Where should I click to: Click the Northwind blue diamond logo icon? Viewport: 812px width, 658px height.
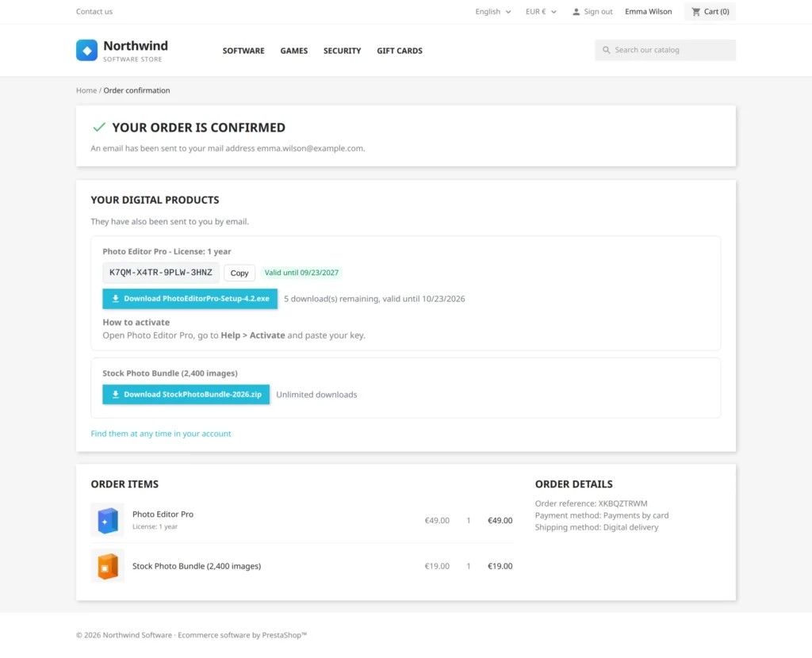click(x=86, y=50)
